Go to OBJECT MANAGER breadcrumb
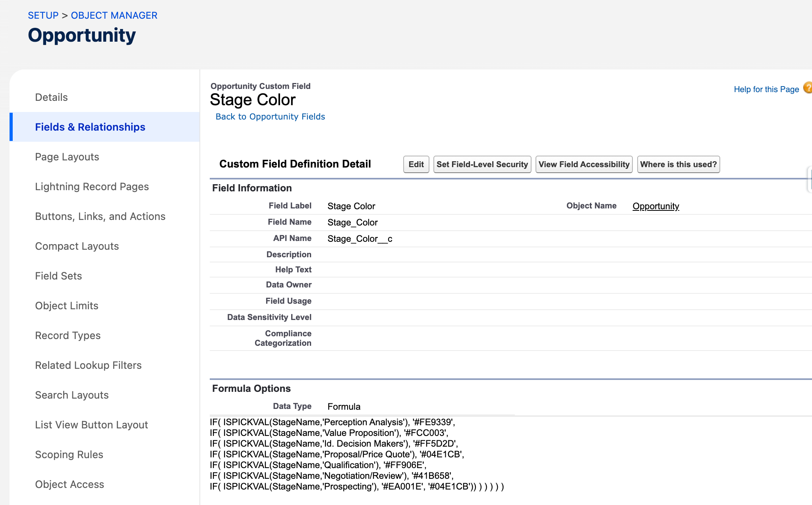The width and height of the screenshot is (812, 505). pyautogui.click(x=114, y=15)
